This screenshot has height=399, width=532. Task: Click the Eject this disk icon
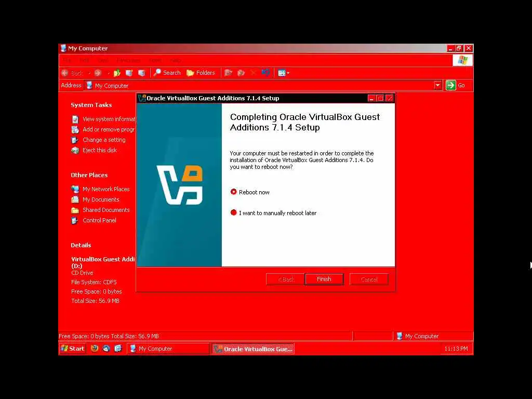(x=75, y=150)
